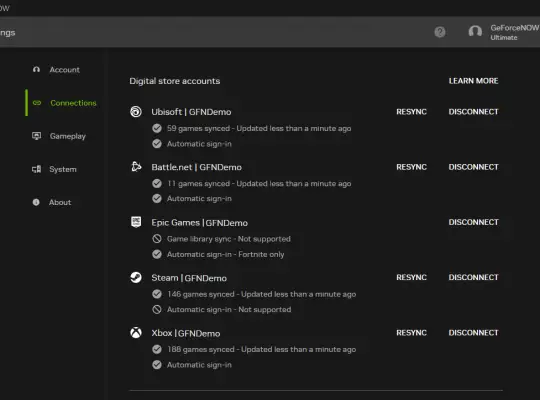Click Epic library sync not-supported icon
This screenshot has height=400, width=540.
(157, 238)
